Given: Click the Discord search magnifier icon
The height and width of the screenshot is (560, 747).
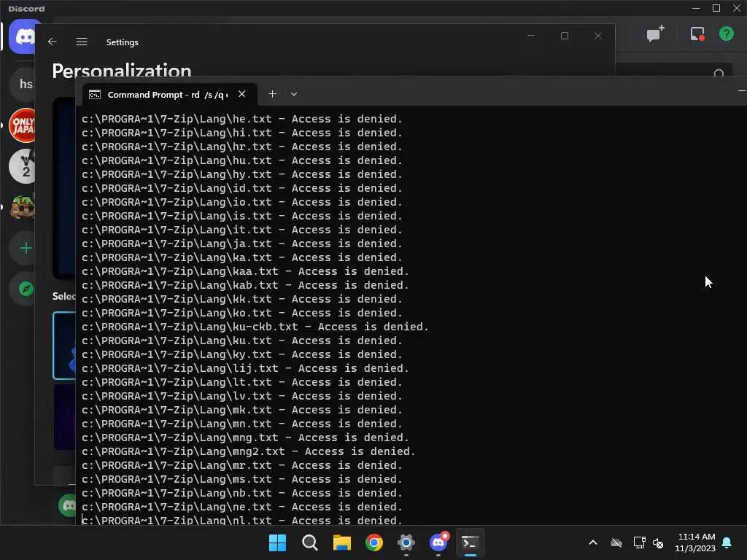Looking at the screenshot, I should [x=719, y=73].
